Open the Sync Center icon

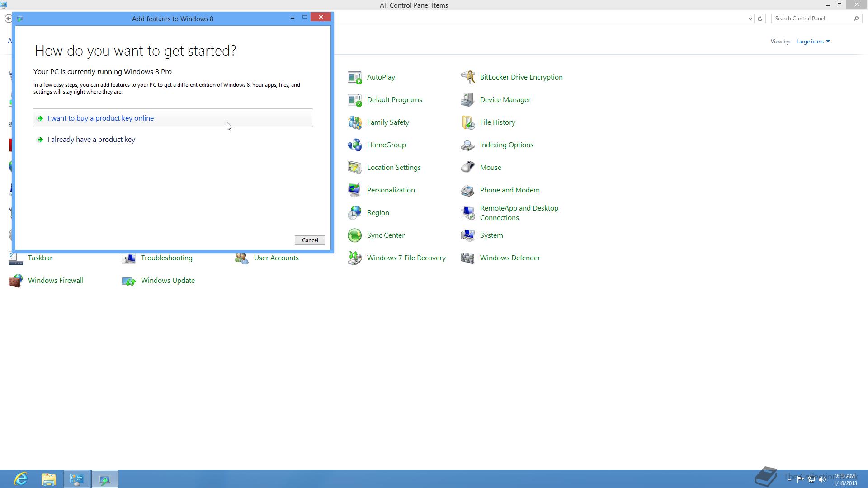click(x=355, y=235)
